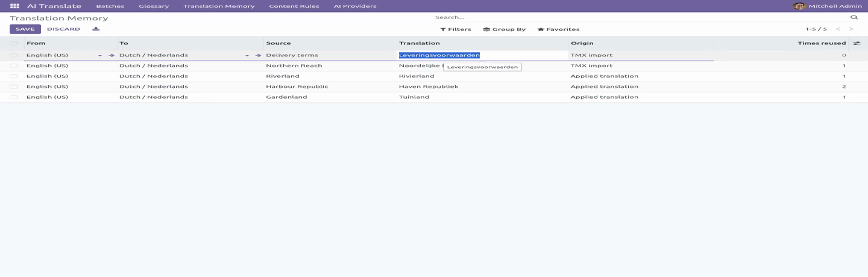Go to next page arrow
This screenshot has width=868, height=277.
tap(851, 29)
